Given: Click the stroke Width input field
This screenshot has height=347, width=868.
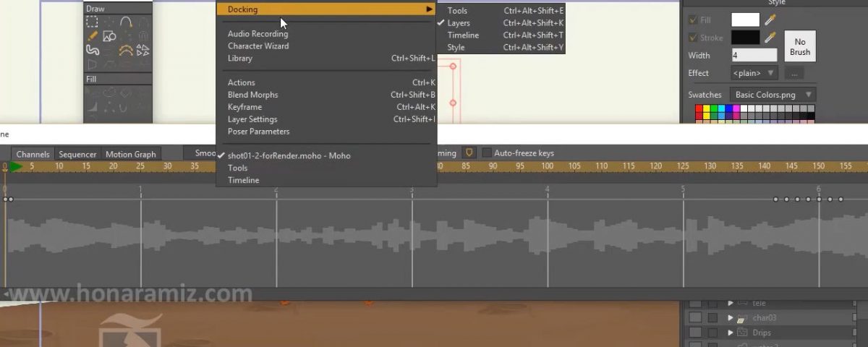Looking at the screenshot, I should click(754, 55).
